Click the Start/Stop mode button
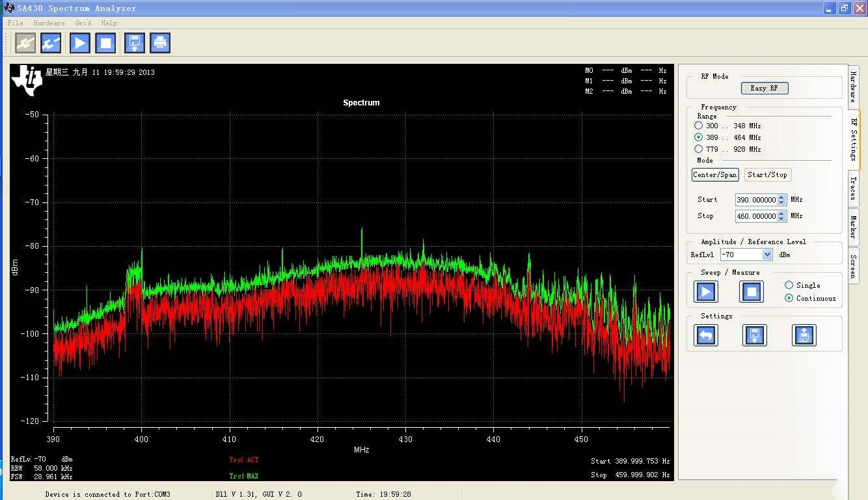The width and height of the screenshot is (868, 500). [x=767, y=174]
